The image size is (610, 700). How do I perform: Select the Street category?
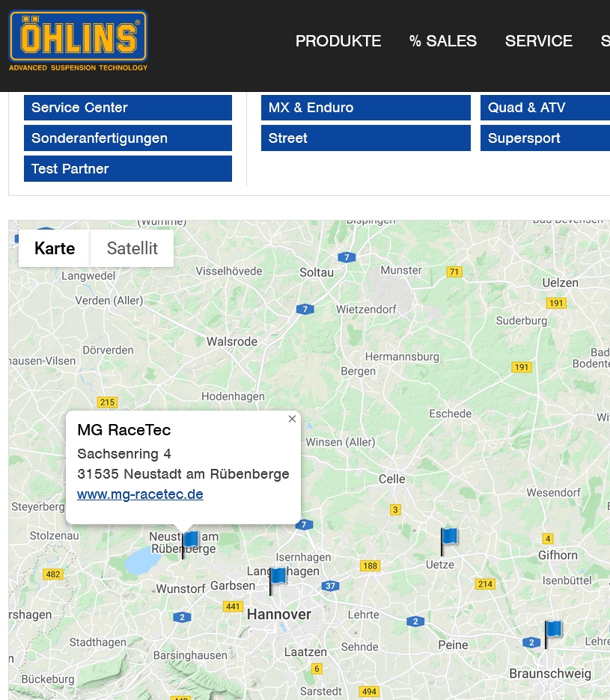pos(365,138)
